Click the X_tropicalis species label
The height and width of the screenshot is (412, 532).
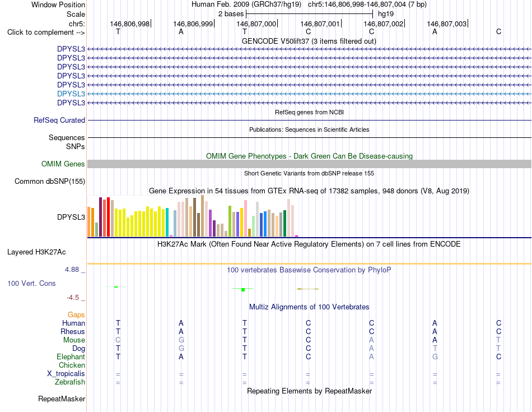click(66, 374)
